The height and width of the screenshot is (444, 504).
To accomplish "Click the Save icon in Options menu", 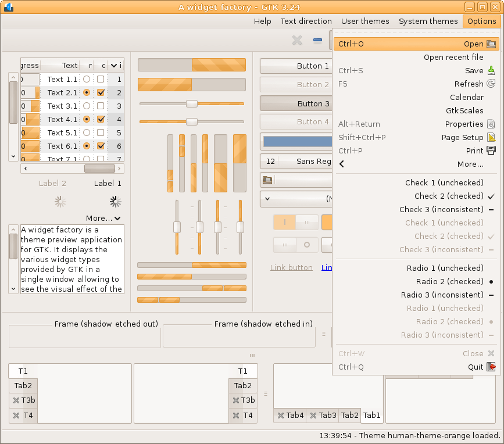I will coord(491,71).
